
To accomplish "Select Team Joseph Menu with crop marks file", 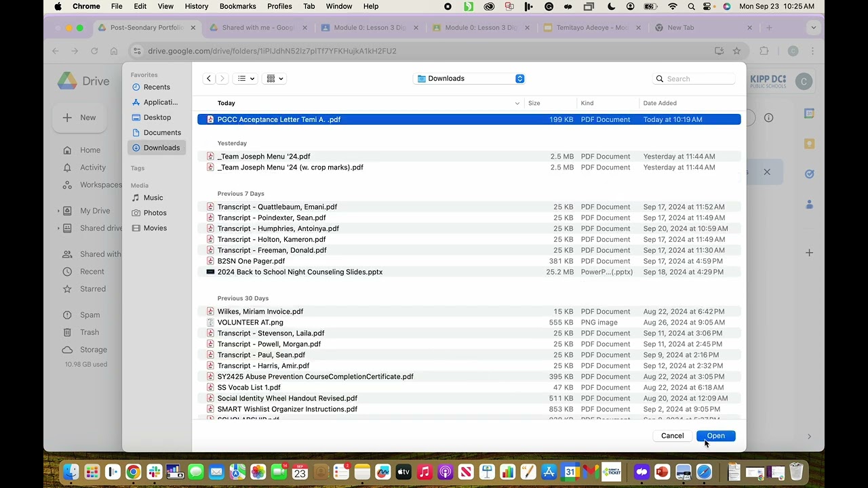I will click(469, 167).
